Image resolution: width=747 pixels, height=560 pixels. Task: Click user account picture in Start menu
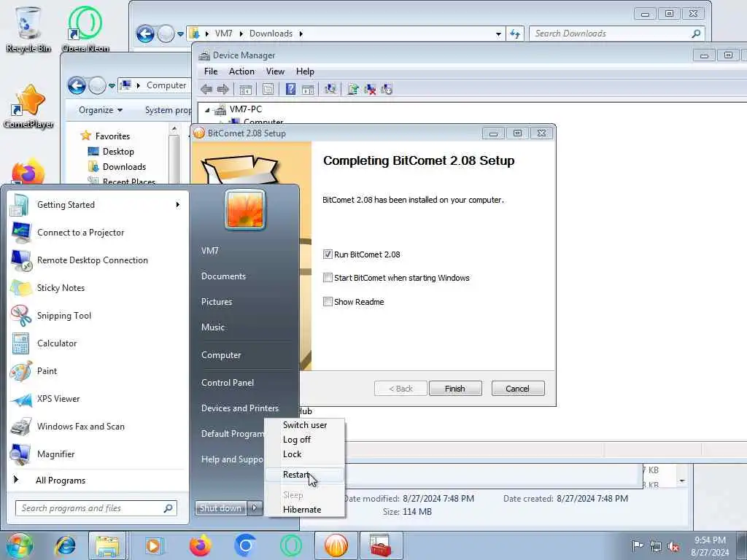(245, 209)
